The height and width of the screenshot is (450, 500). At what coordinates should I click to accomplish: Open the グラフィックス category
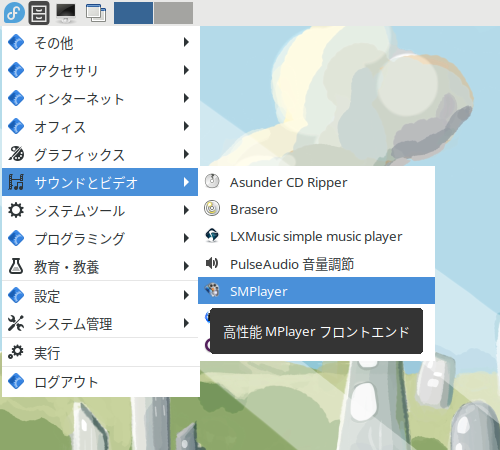tap(100, 155)
